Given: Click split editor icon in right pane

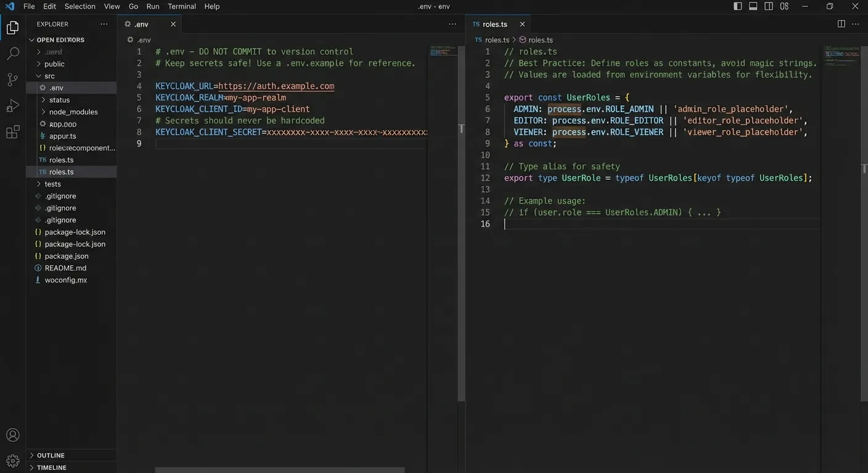Looking at the screenshot, I should 841,24.
